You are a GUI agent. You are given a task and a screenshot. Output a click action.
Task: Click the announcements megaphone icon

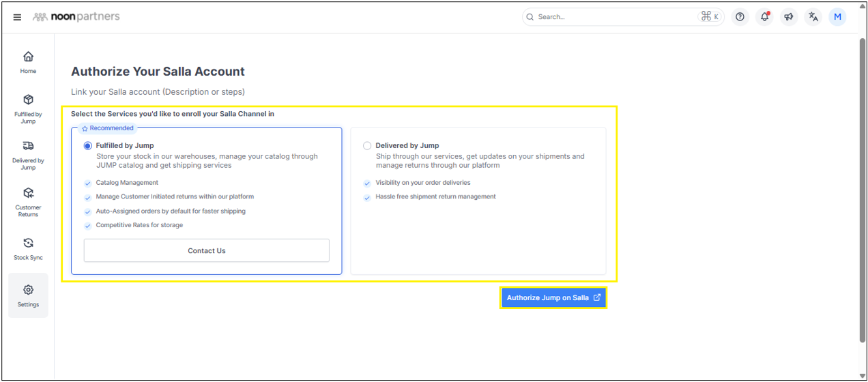(x=789, y=17)
